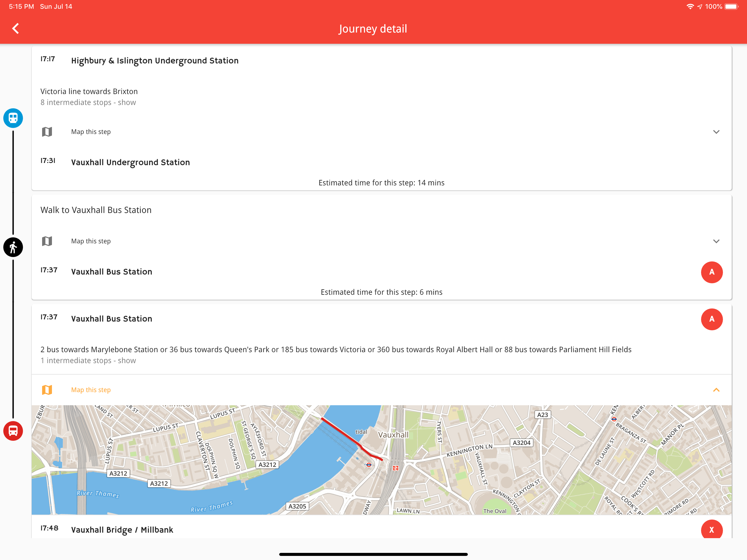Tap the black walking step icon
This screenshot has height=560, width=747.
point(13,247)
